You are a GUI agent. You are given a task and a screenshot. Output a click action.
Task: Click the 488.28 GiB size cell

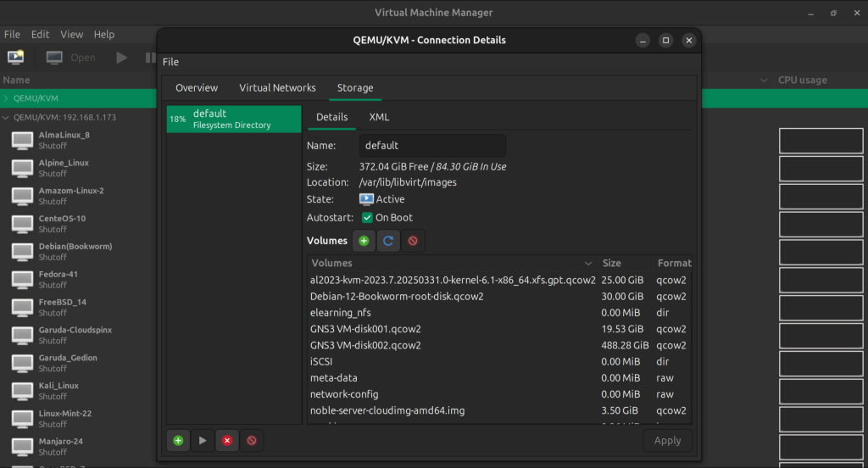click(625, 346)
